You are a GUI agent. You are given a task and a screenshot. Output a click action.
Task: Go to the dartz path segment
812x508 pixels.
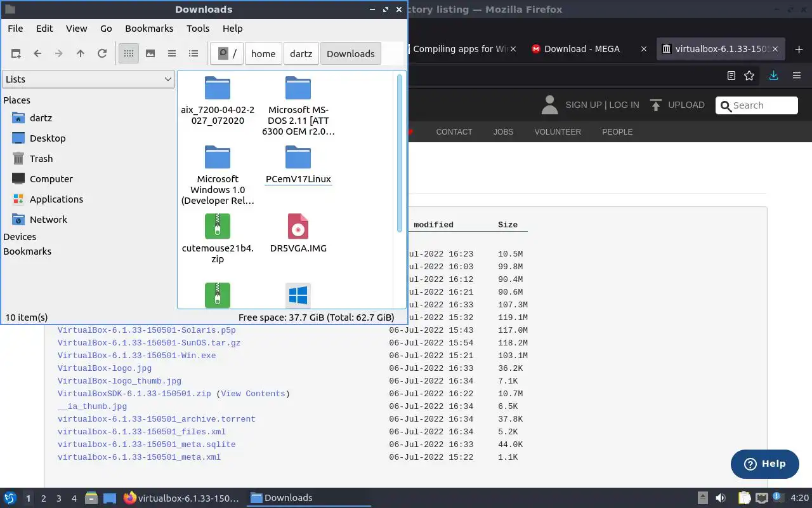(x=301, y=54)
